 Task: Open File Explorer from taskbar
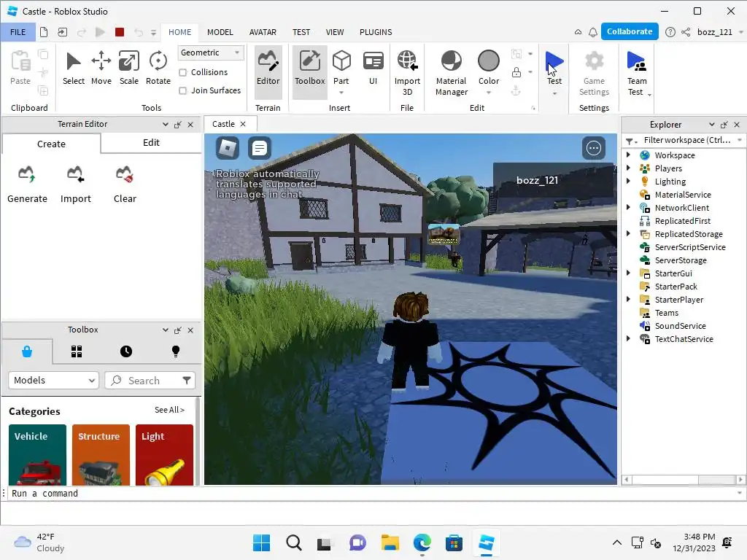coord(390,542)
